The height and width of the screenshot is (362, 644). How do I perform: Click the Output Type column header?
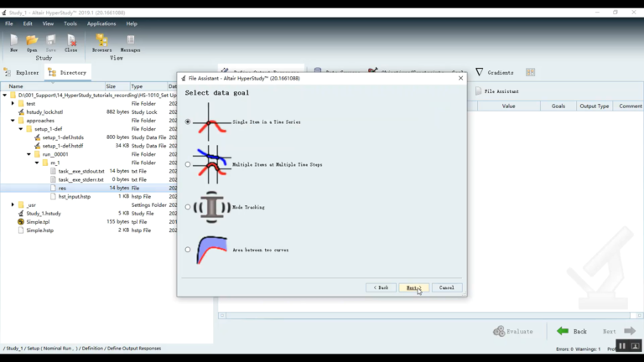point(595,106)
